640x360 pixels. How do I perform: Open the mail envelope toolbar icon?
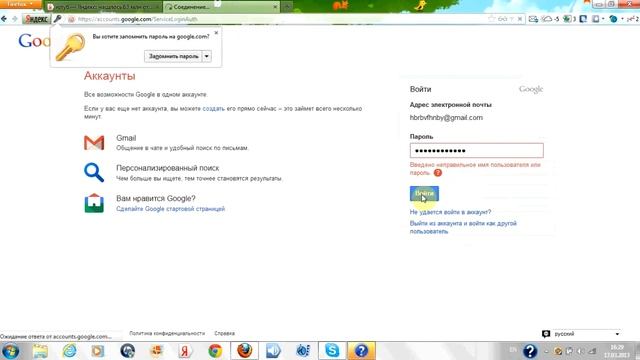pyautogui.click(x=533, y=19)
